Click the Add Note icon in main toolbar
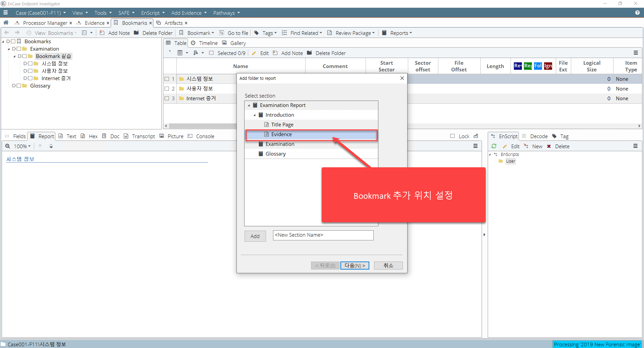The height and width of the screenshot is (348, 644). (x=102, y=33)
